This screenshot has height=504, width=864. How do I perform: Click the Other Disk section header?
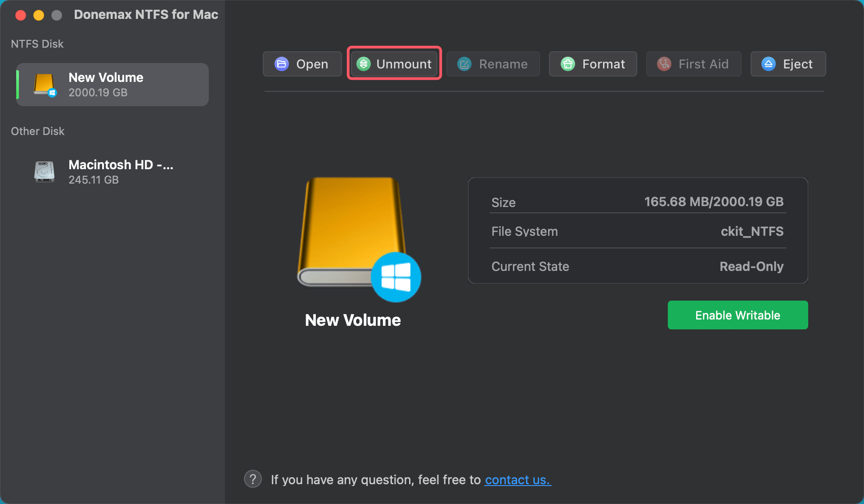point(38,131)
